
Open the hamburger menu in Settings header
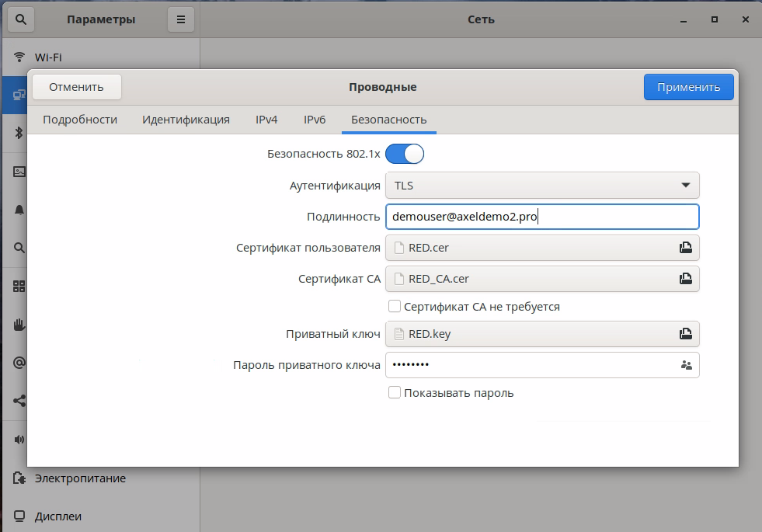point(181,19)
